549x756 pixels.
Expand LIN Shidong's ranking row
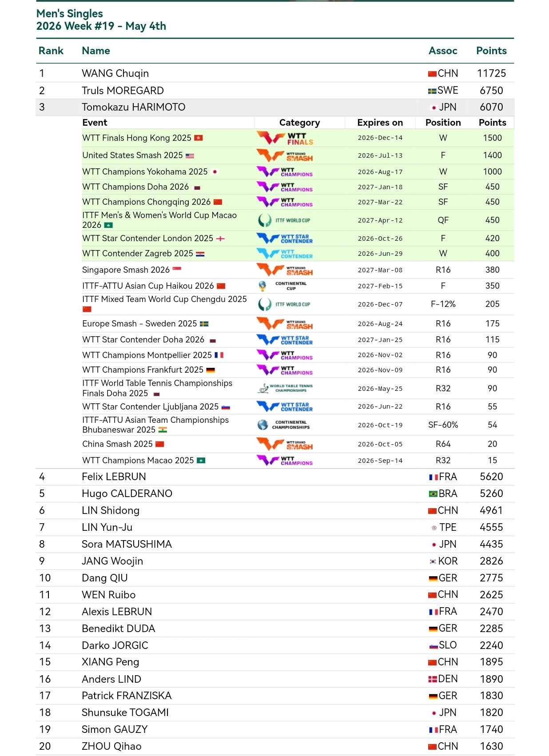click(275, 511)
